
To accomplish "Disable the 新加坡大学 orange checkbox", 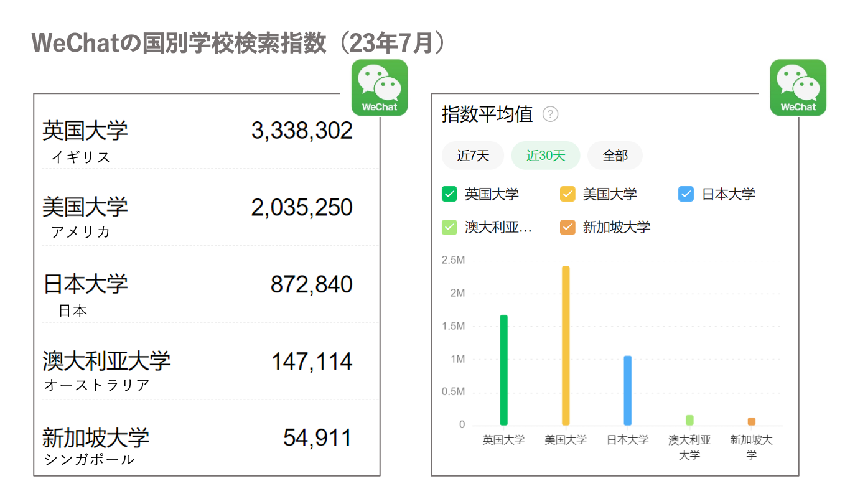I will click(567, 227).
